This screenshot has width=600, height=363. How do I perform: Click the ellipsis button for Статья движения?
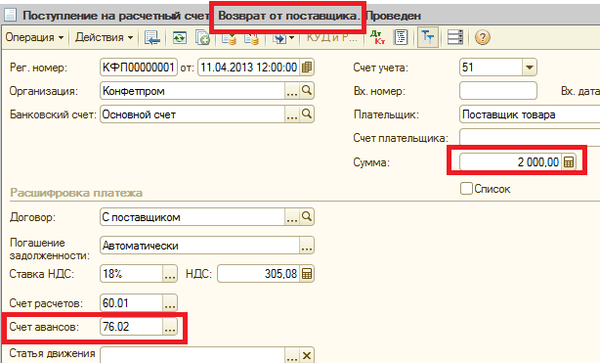[x=292, y=356]
